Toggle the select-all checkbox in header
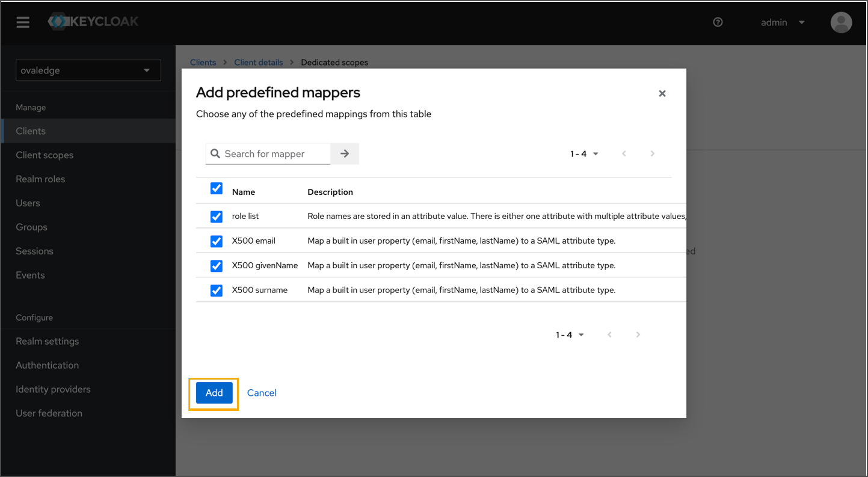This screenshot has width=868, height=477. [x=217, y=189]
